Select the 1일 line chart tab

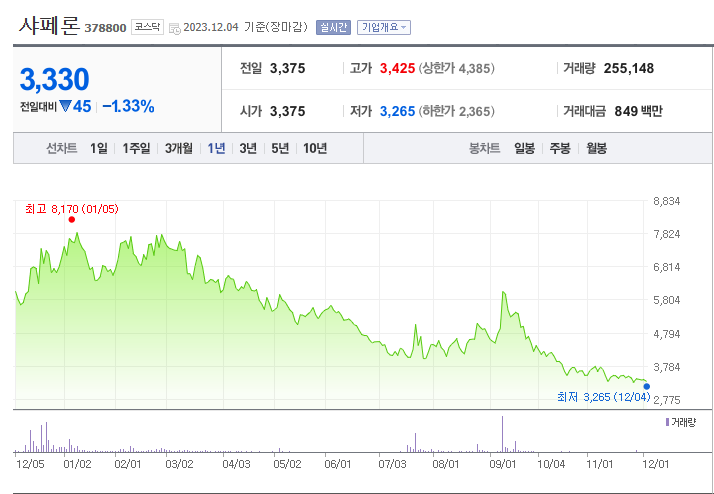click(x=99, y=148)
